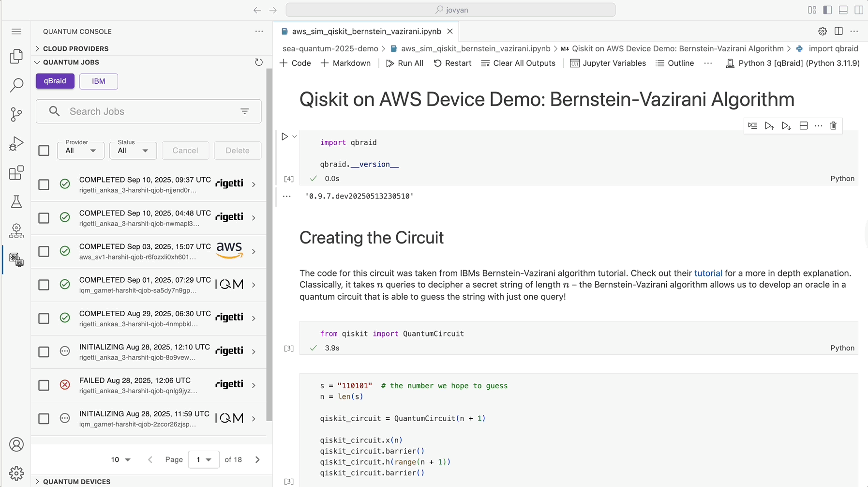Open the Status filter dropdown
Image resolution: width=868 pixels, height=487 pixels.
[x=133, y=151]
